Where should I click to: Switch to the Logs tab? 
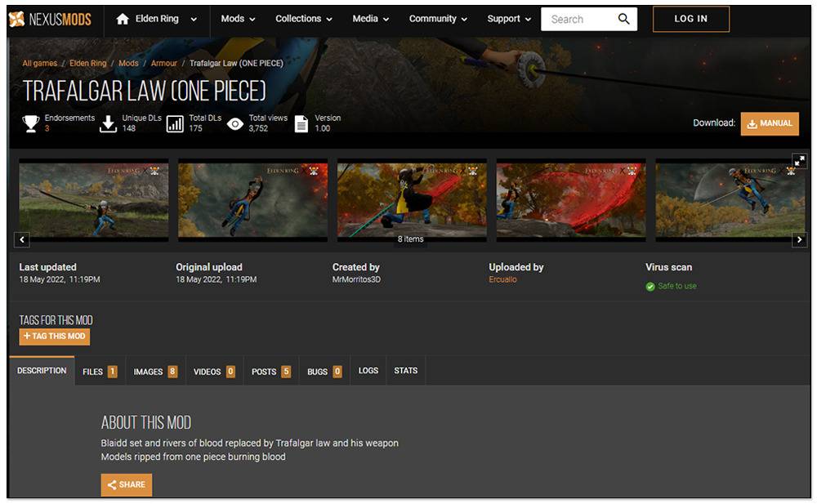368,371
